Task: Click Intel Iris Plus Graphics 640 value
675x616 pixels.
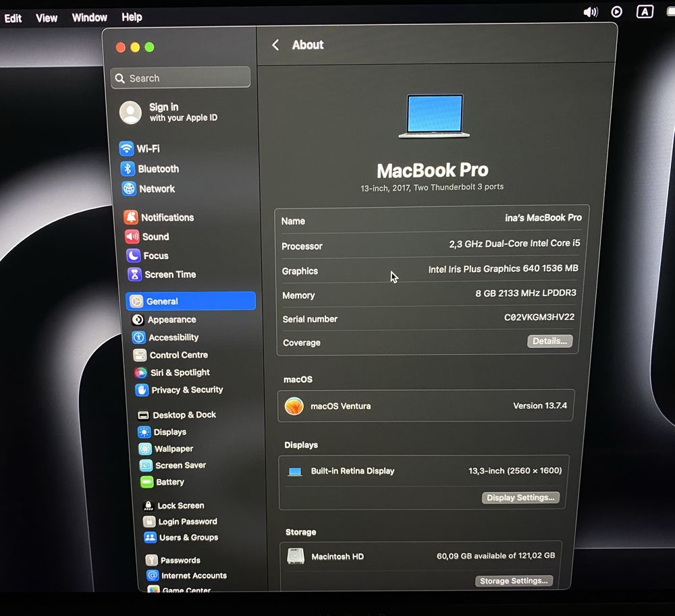Action: pyautogui.click(x=504, y=269)
